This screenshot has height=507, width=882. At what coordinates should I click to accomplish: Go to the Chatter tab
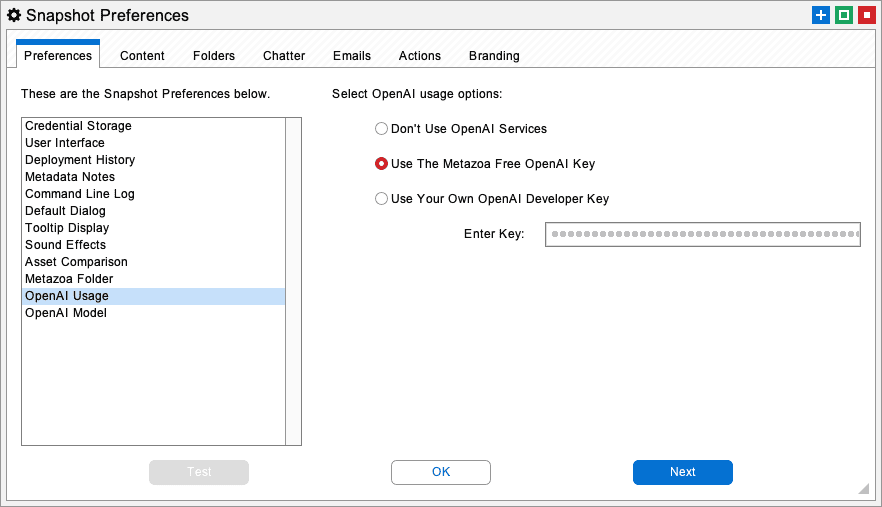click(x=284, y=56)
